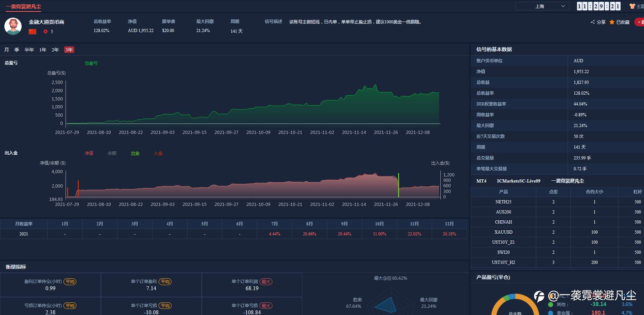Screen dimensions: 644x315
Task: Toggle the 净值 series legend
Action: tap(89, 153)
